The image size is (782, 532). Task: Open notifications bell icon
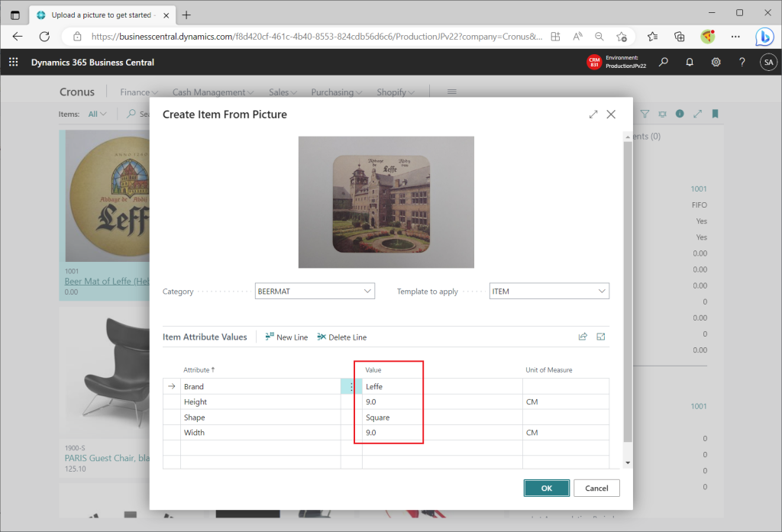pos(690,62)
